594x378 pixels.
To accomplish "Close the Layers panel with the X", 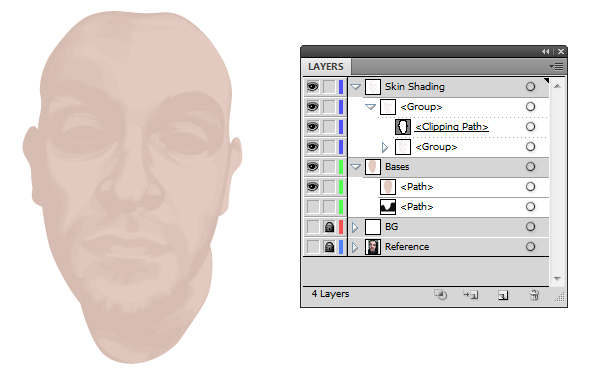I will [561, 51].
